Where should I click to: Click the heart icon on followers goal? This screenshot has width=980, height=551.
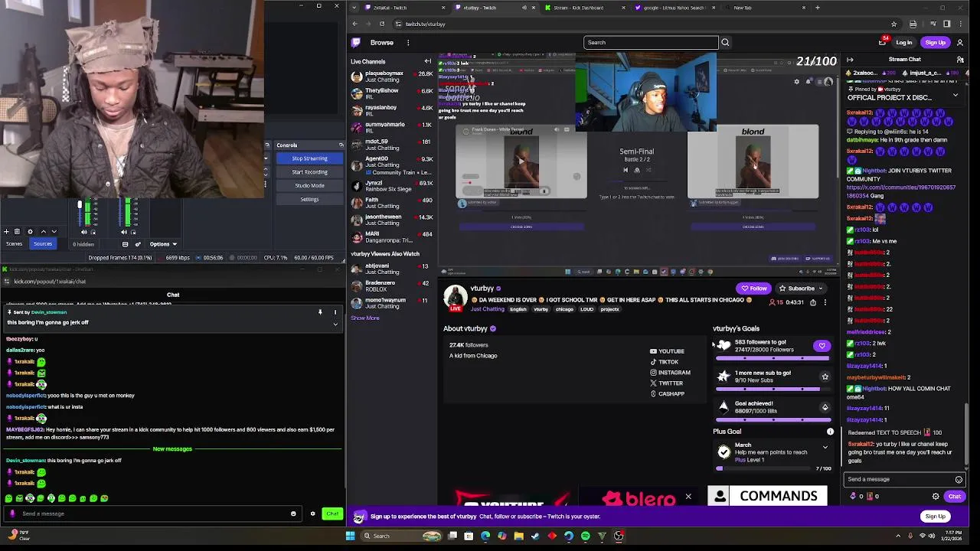(x=822, y=346)
